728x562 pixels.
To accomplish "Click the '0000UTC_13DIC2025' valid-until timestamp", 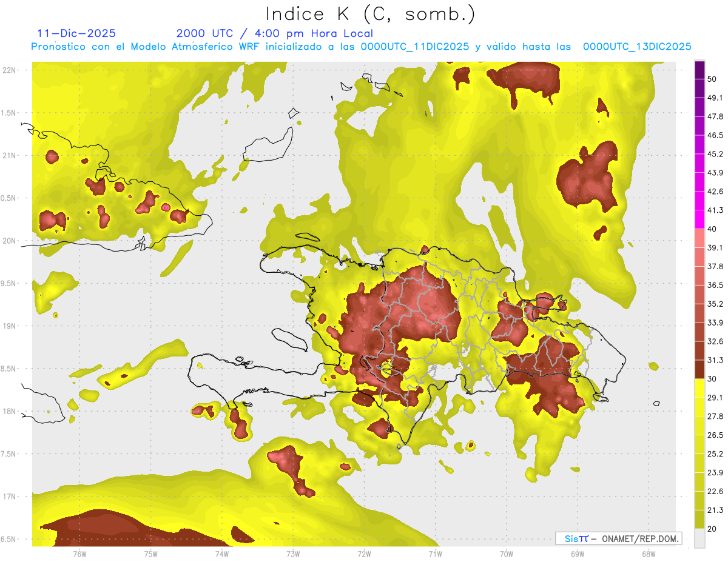I will coord(637,47).
